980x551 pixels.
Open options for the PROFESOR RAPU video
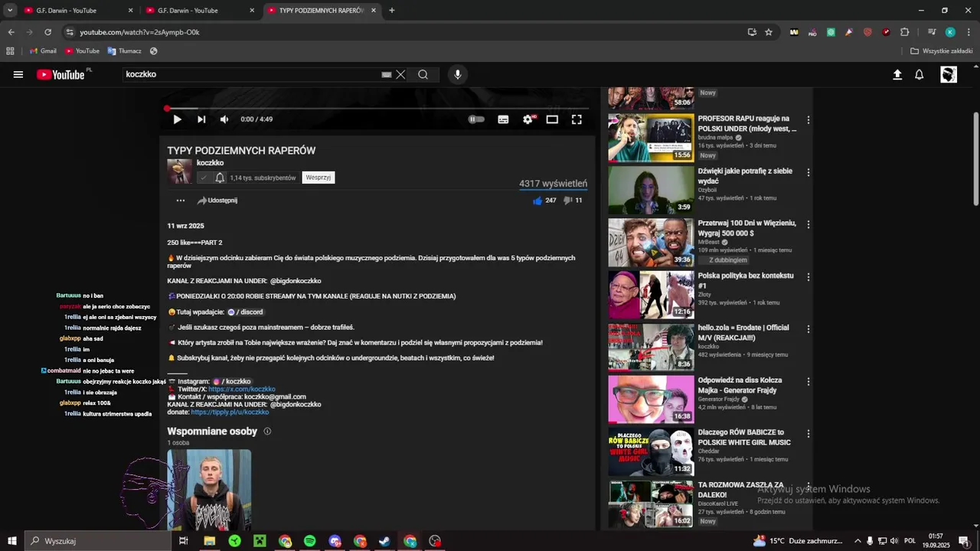coord(808,120)
